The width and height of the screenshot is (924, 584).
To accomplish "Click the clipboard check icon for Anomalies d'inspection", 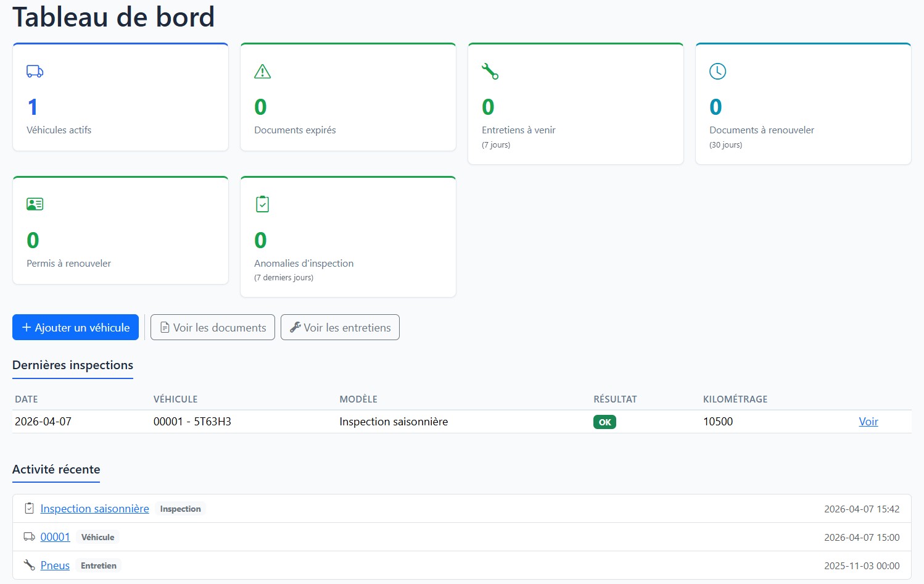I will [262, 204].
